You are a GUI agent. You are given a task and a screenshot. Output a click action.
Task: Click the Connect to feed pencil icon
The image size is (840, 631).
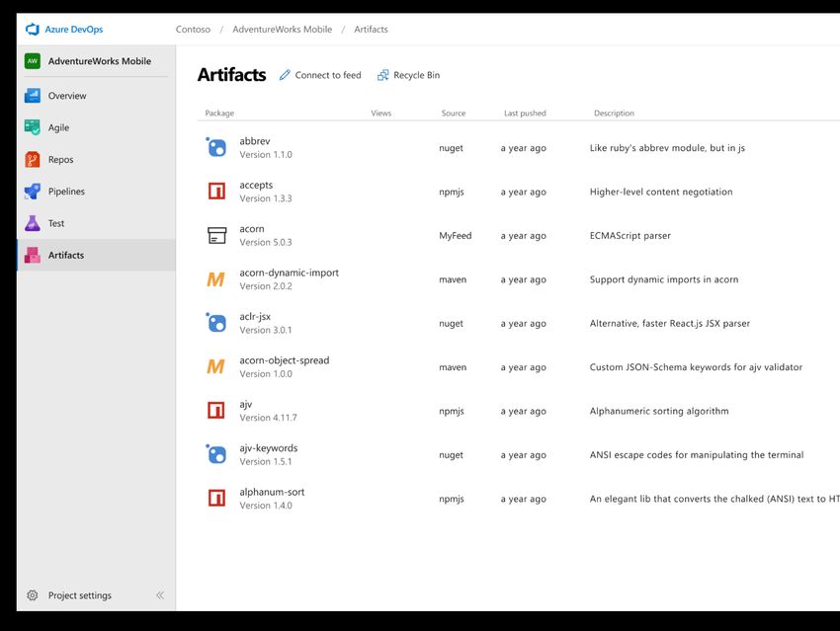(x=285, y=75)
